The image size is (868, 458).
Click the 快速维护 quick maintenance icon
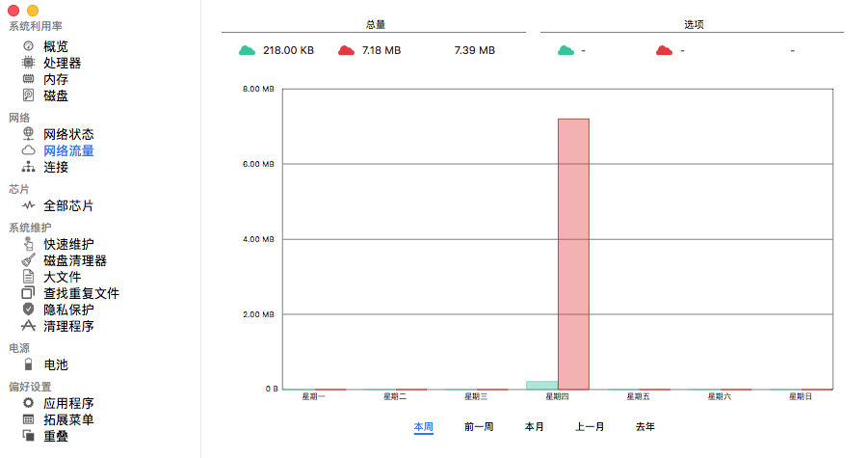[28, 244]
